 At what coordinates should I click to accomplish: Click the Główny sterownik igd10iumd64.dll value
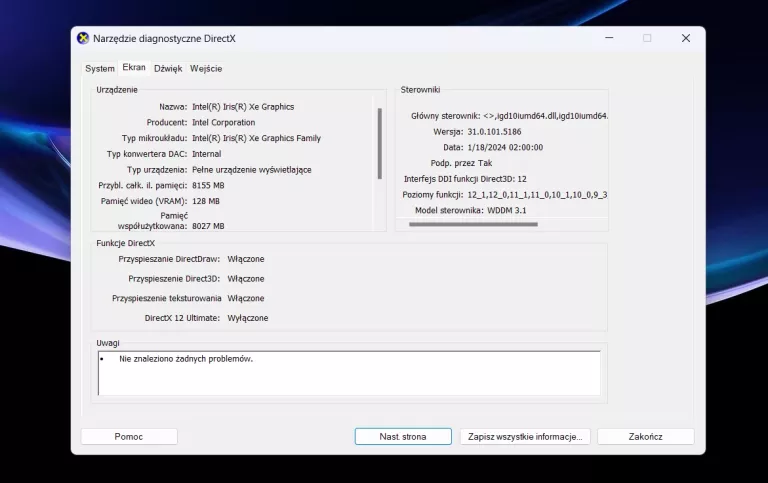(x=546, y=116)
